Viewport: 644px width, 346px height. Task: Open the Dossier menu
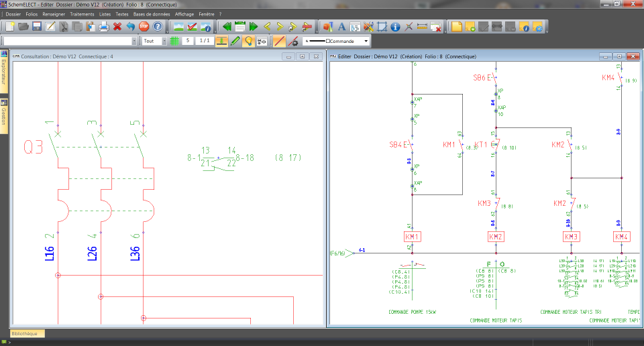point(13,14)
